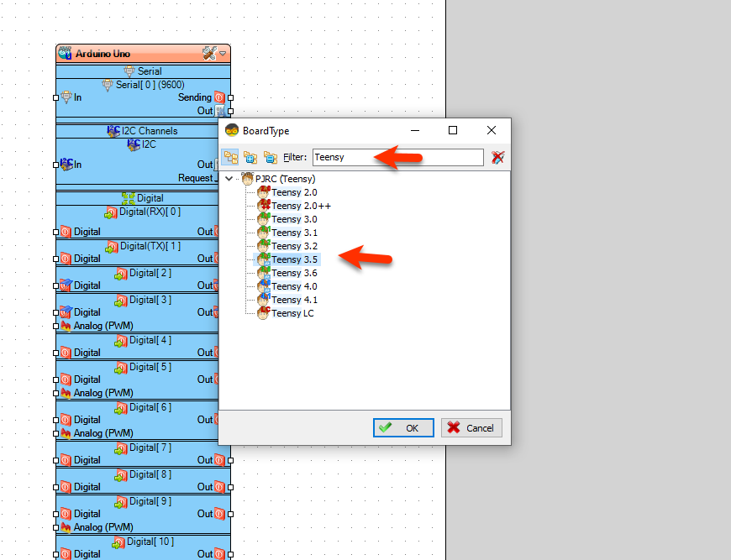Select the Teensy 4.0 board
The height and width of the screenshot is (560, 731).
290,285
